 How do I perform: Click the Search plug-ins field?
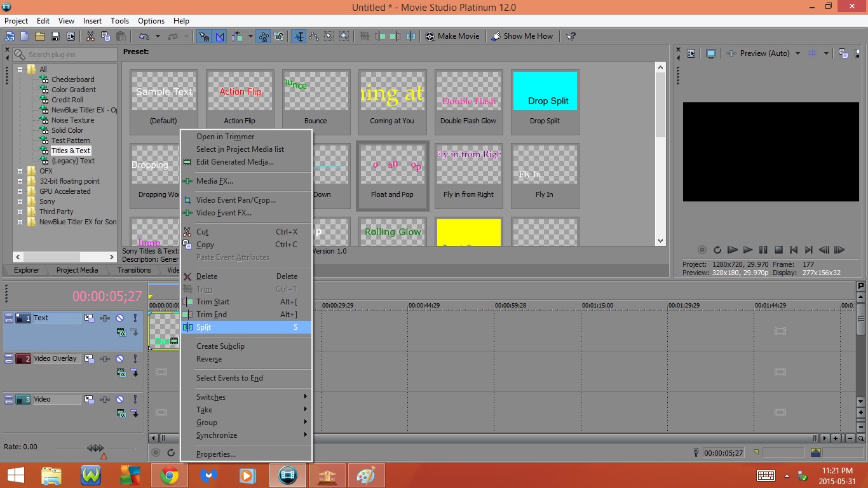coord(65,55)
